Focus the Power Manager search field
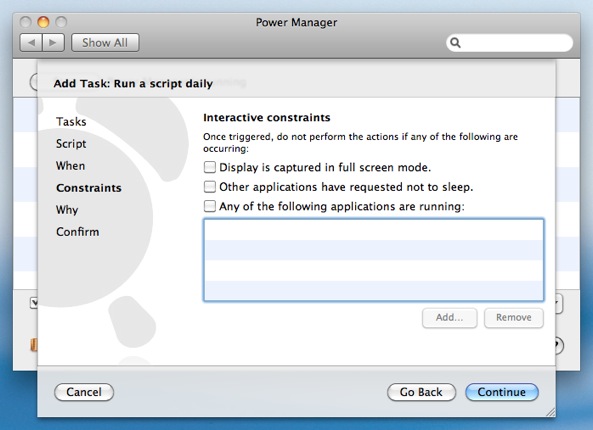 click(510, 43)
